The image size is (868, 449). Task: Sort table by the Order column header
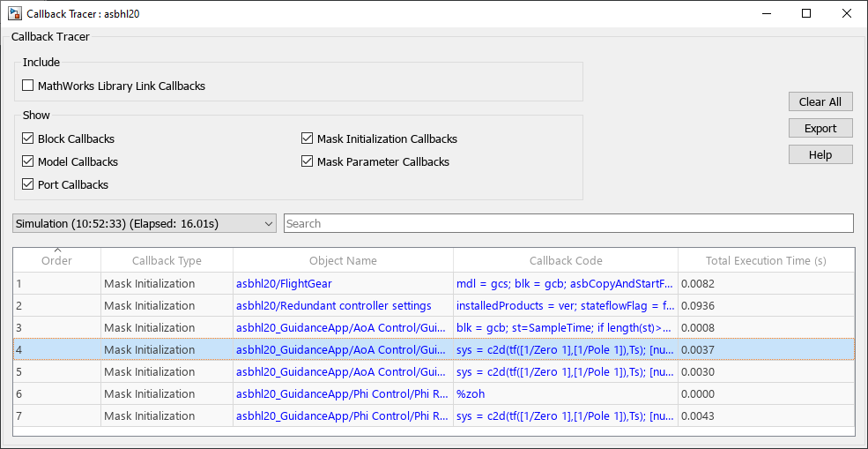coord(57,261)
